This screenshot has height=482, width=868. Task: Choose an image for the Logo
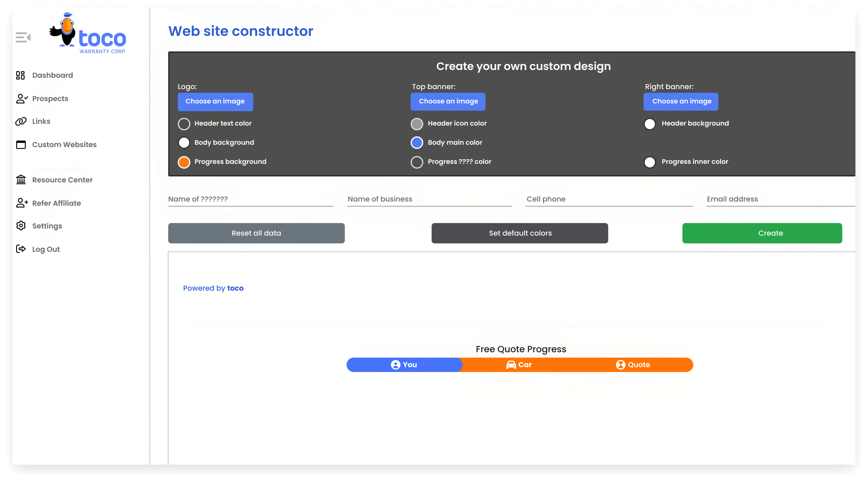[215, 102]
